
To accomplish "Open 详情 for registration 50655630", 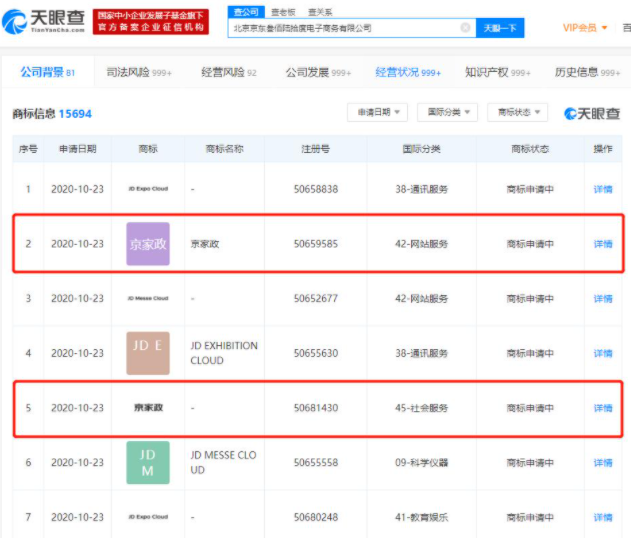I will (603, 353).
